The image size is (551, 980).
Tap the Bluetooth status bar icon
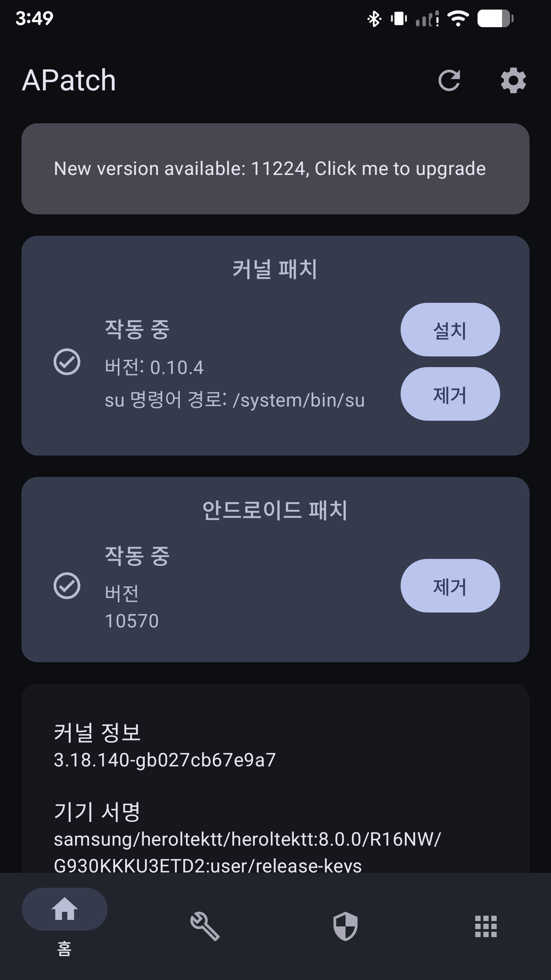tap(374, 19)
